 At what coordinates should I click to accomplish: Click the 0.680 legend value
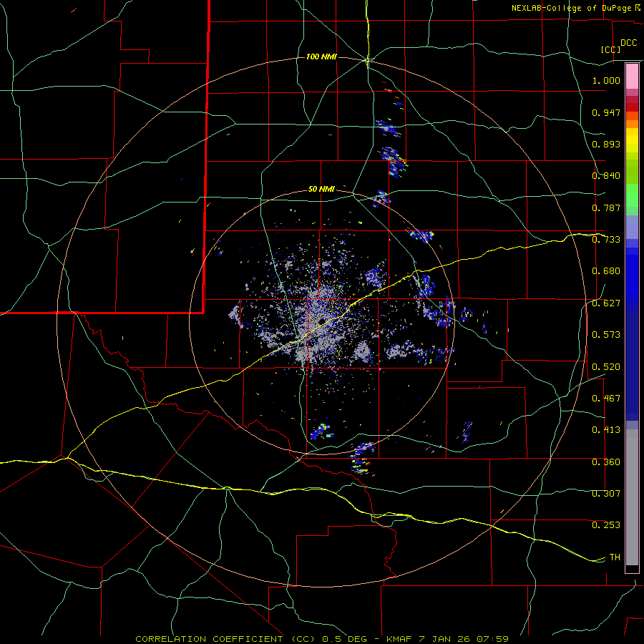[x=606, y=271]
